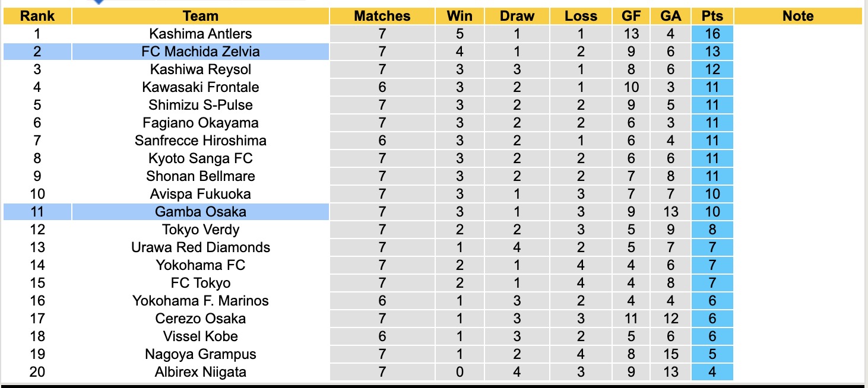Click the Matches column header
The image size is (868, 388).
tap(382, 16)
